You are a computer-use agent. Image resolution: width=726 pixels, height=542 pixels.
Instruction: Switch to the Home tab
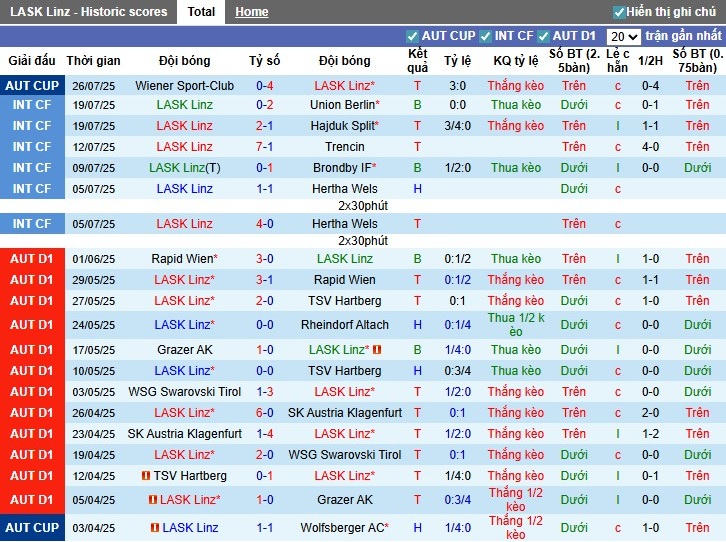click(251, 12)
